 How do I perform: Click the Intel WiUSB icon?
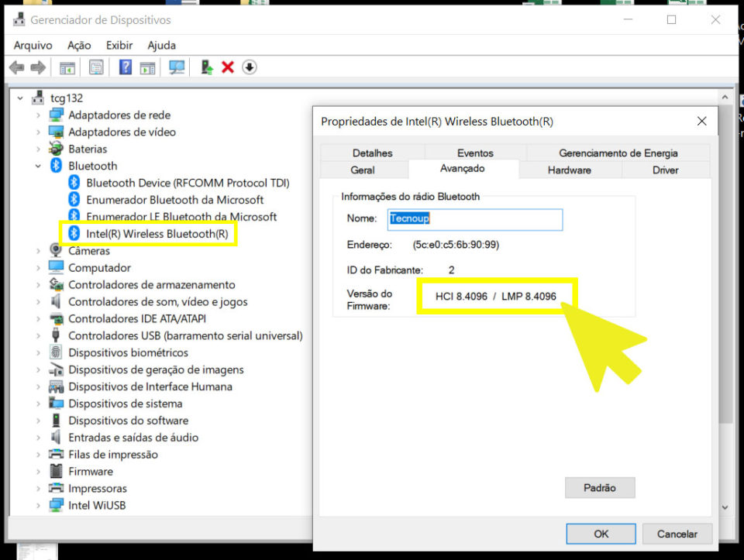pyautogui.click(x=56, y=505)
